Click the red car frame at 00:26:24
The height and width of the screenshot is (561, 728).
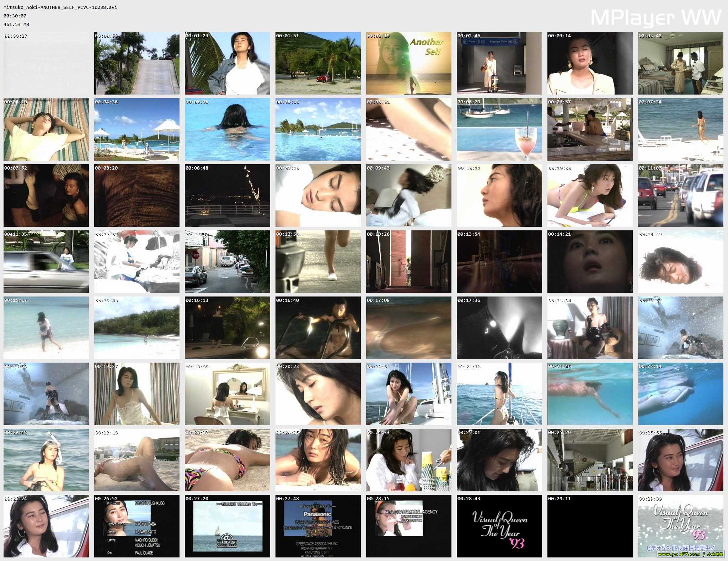point(46,526)
